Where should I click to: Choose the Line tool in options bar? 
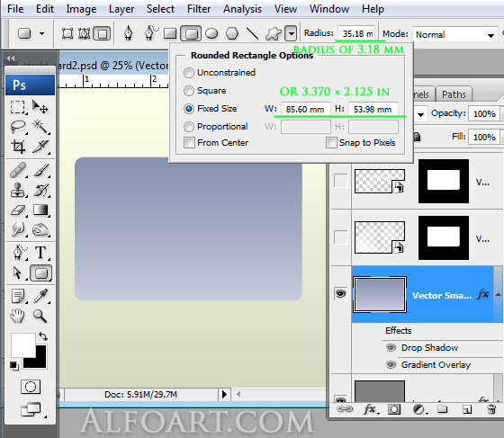click(x=252, y=33)
